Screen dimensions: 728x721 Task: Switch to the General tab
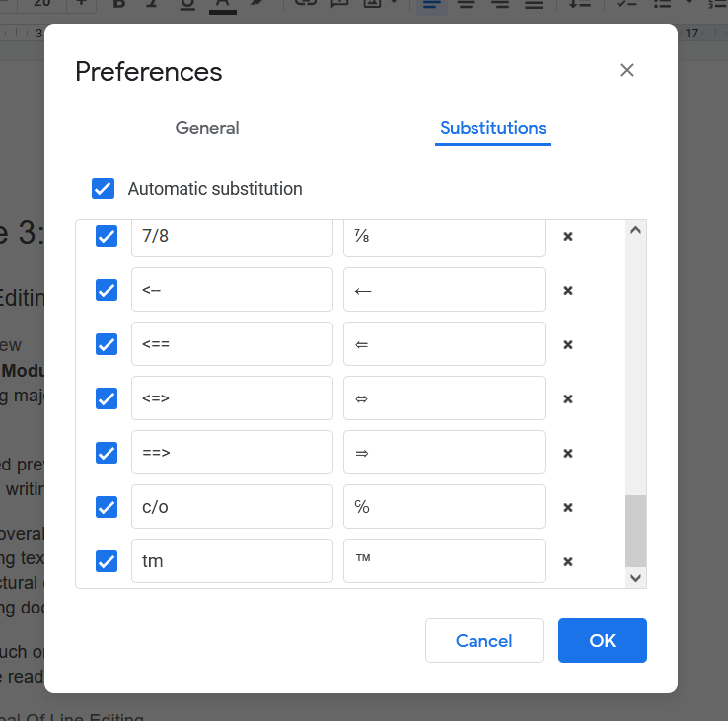(207, 128)
